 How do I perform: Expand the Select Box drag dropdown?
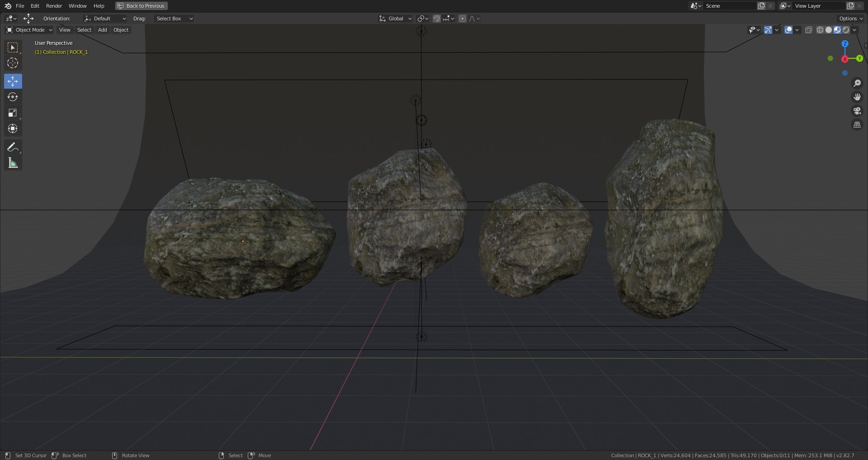(x=174, y=18)
